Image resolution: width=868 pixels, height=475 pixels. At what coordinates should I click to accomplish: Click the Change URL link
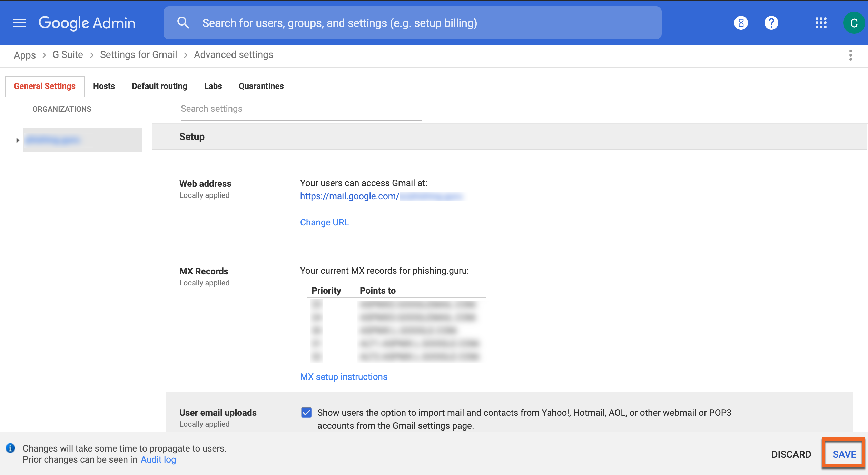tap(324, 222)
